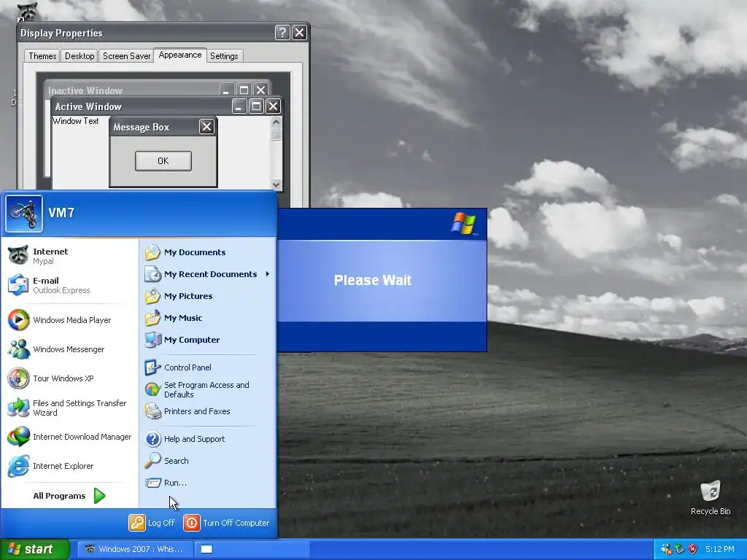
Task: Open Printers and Faxes
Action: [x=208, y=411]
